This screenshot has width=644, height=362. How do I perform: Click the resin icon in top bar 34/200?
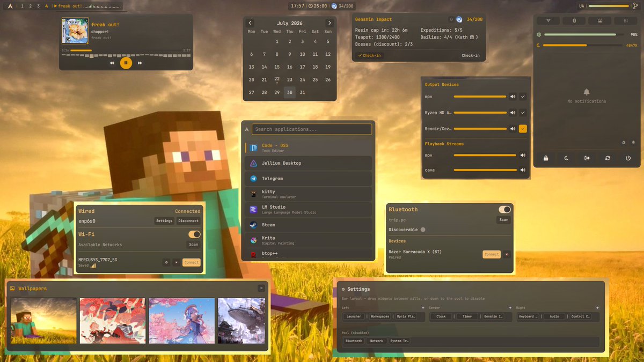point(334,6)
